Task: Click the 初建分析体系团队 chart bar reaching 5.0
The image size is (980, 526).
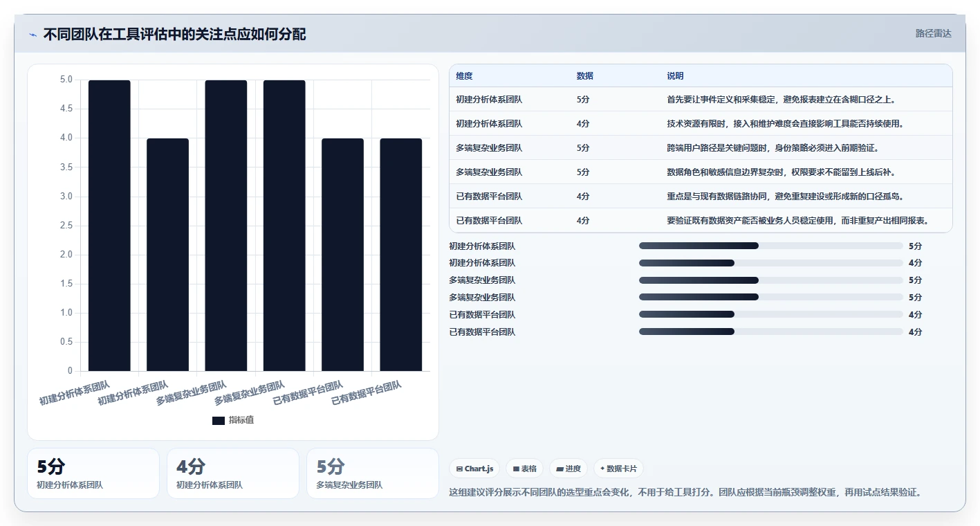Action: click(x=109, y=226)
